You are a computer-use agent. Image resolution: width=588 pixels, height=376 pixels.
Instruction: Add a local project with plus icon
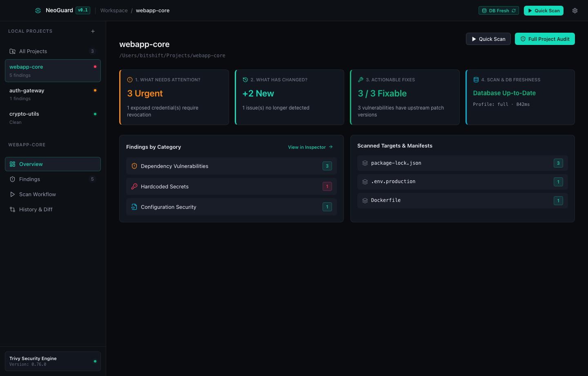tap(93, 31)
